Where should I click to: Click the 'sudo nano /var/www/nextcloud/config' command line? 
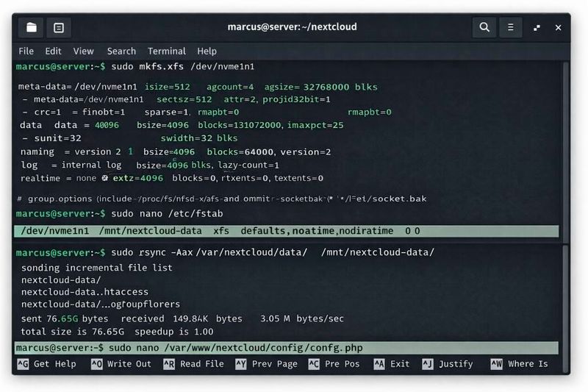[x=235, y=348]
